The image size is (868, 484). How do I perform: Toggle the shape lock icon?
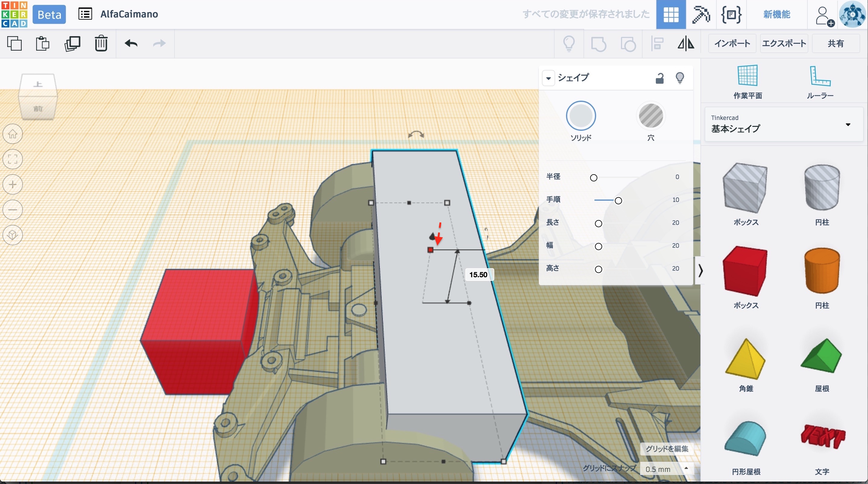(659, 78)
